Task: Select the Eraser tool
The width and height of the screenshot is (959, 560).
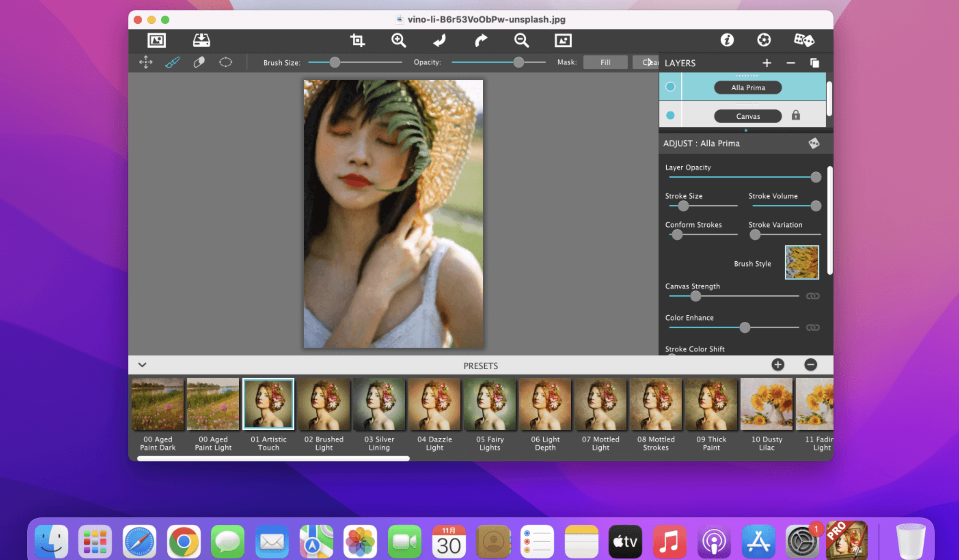Action: point(198,62)
